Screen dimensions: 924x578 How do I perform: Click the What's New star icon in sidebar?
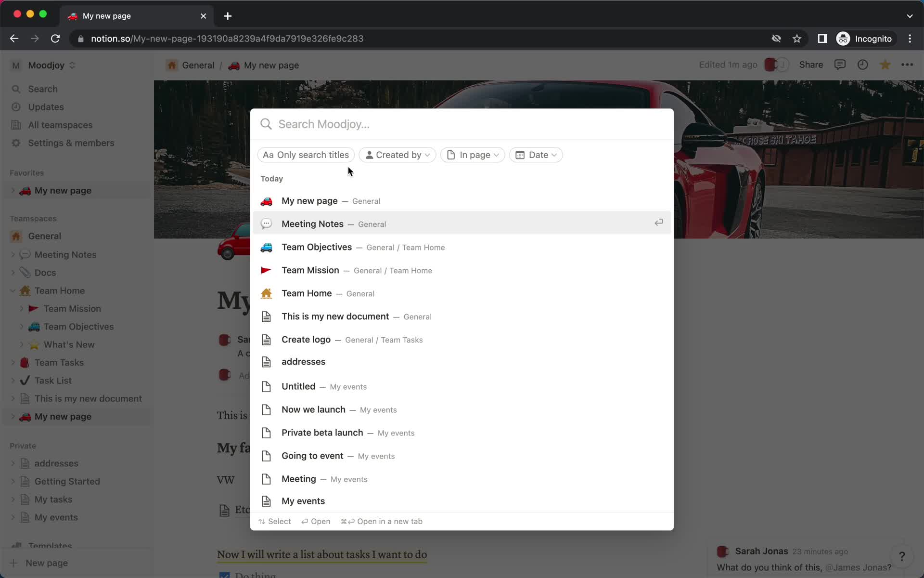click(x=34, y=344)
